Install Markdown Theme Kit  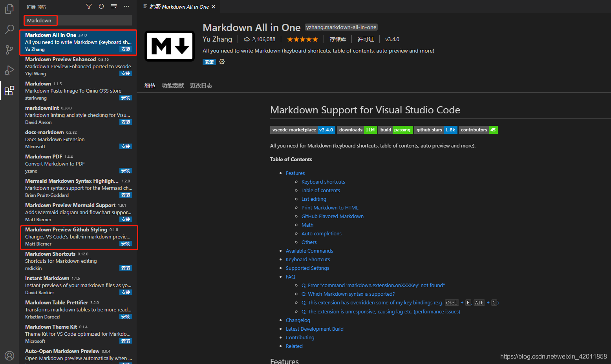click(126, 341)
